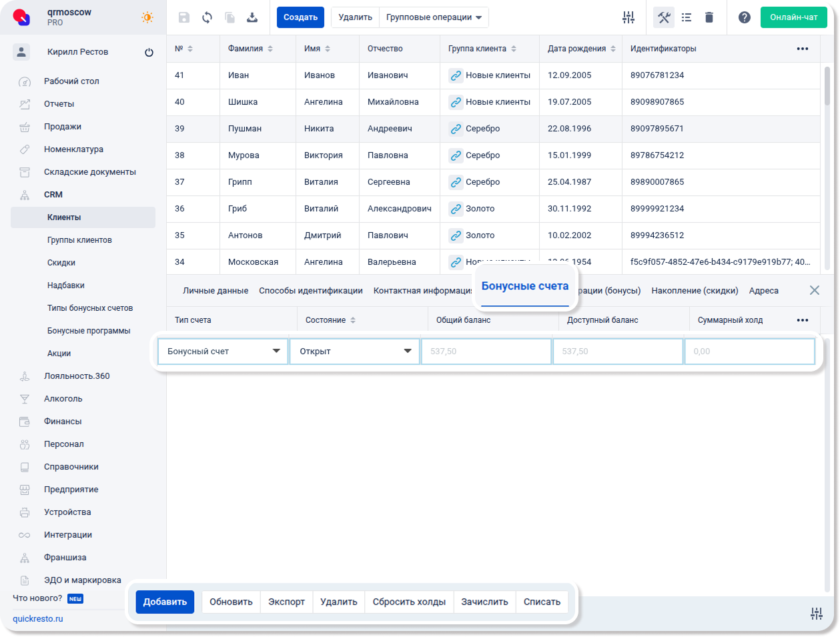
Task: Open the tools wrench-hammer icon
Action: (664, 17)
